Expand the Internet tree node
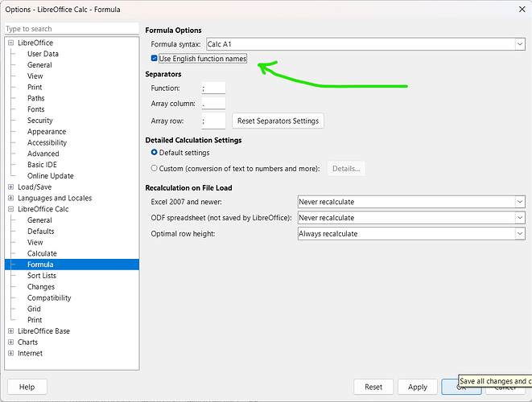 [10, 353]
